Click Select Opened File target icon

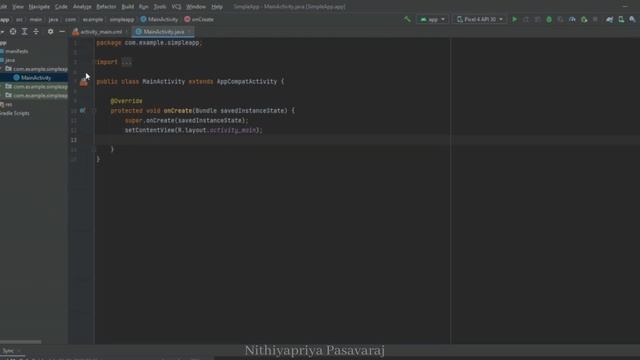13,31
